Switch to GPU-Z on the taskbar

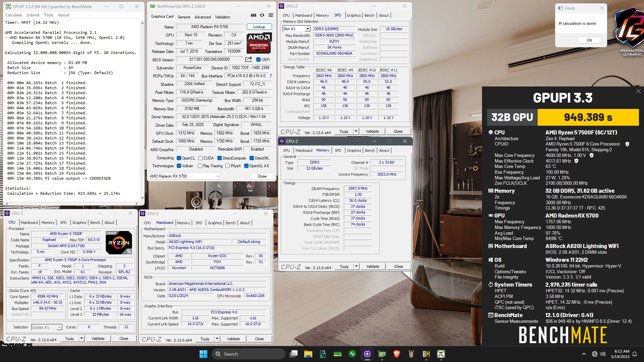click(x=382, y=354)
